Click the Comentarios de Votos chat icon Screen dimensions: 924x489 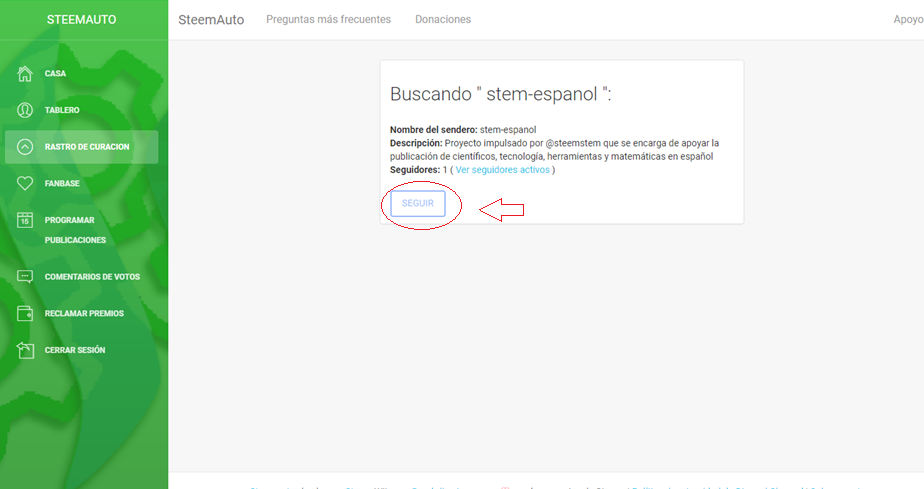pyautogui.click(x=25, y=276)
